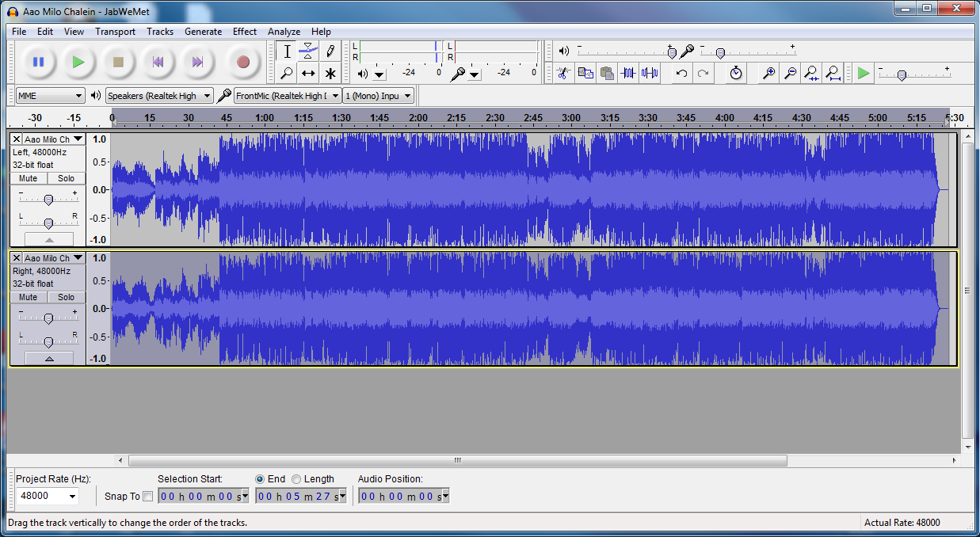Viewport: 980px width, 537px height.
Task: Click the horizontal scrollbar below tracks
Action: tap(458, 460)
